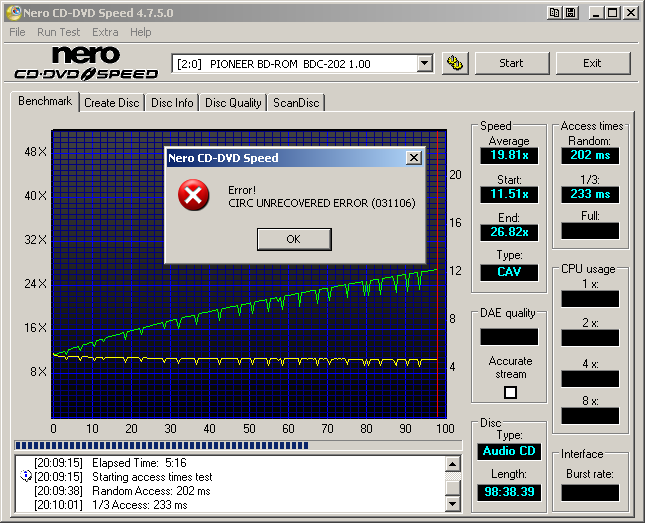Click the Nero CD-DVD Speed logo
The height and width of the screenshot is (523, 645).
[86, 63]
